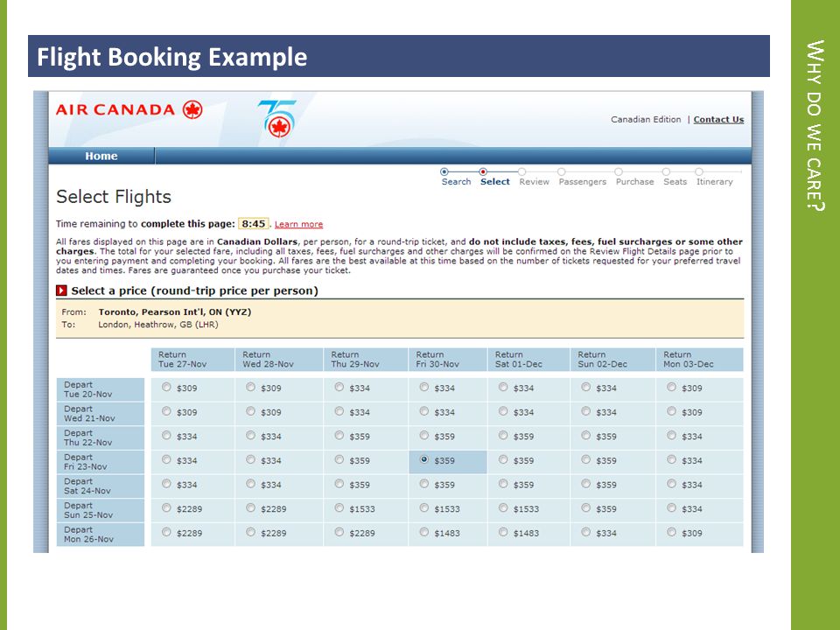Image resolution: width=840 pixels, height=630 pixels.
Task: Select $1483 fare departing Mon 26-Nov returning Fri 30-Nov
Action: tap(424, 532)
